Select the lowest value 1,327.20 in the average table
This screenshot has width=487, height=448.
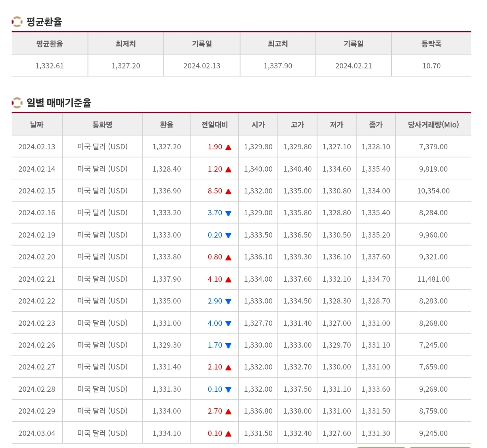click(x=126, y=66)
